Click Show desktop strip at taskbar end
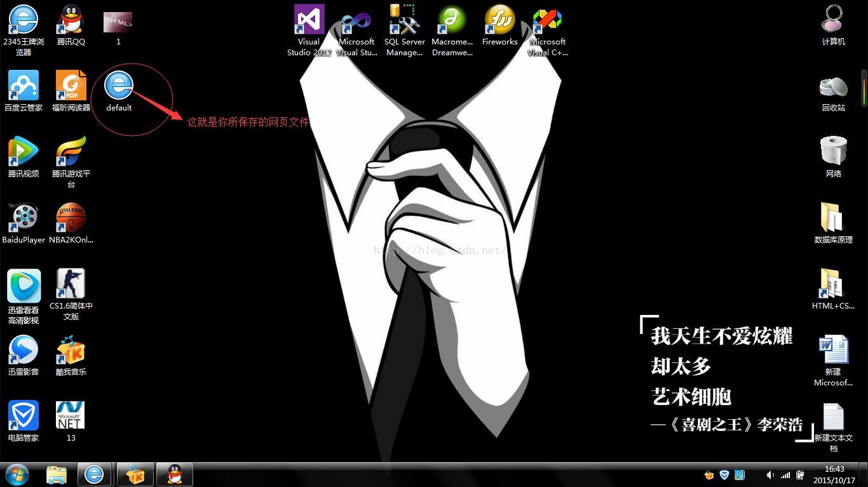The image size is (868, 487). point(863,474)
